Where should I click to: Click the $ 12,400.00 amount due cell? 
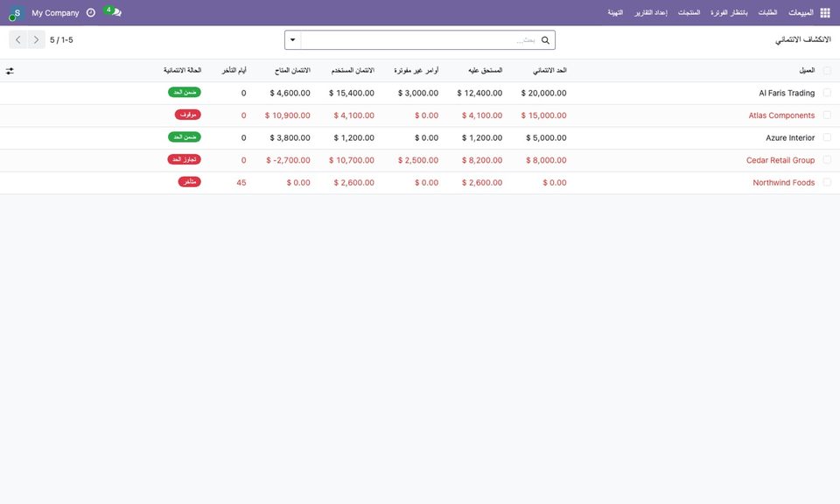479,94
